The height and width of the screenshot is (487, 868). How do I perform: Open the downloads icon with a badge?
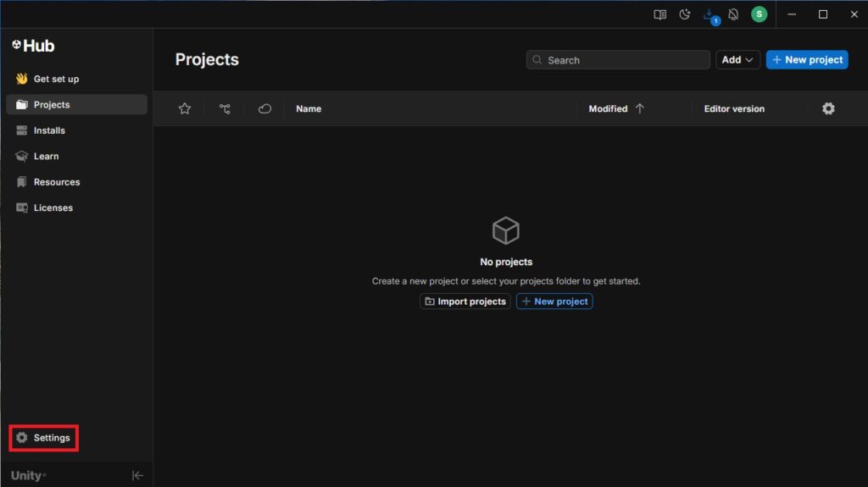(x=710, y=15)
